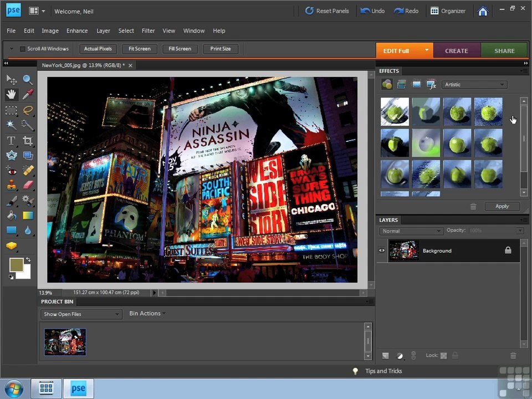Image resolution: width=532 pixels, height=399 pixels.
Task: Click the Fill Screen button
Action: 180,49
